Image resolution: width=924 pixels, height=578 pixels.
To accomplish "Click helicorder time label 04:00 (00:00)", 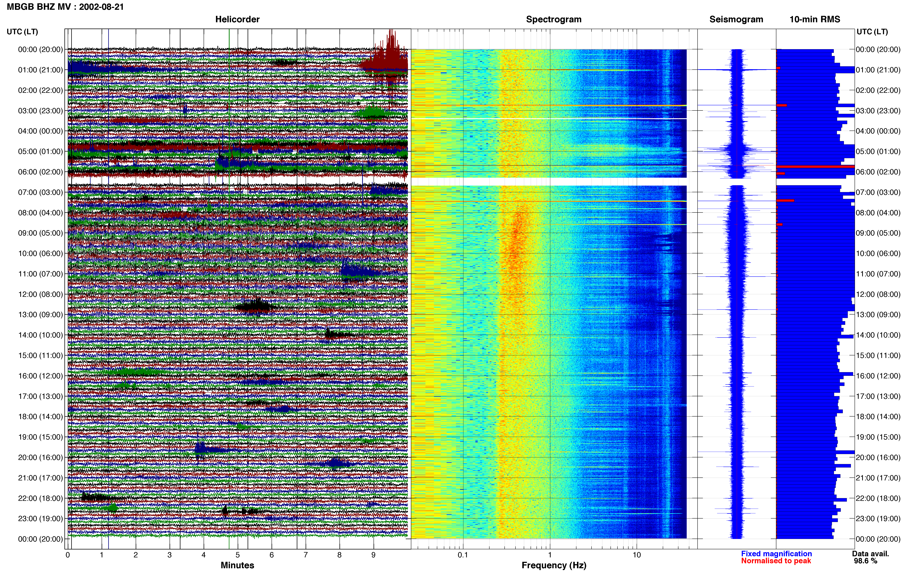I will coord(41,131).
